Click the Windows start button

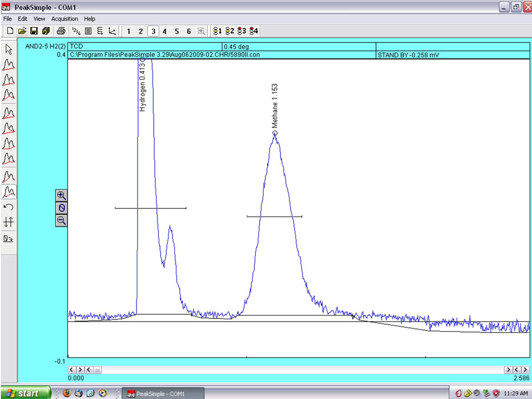(25, 393)
